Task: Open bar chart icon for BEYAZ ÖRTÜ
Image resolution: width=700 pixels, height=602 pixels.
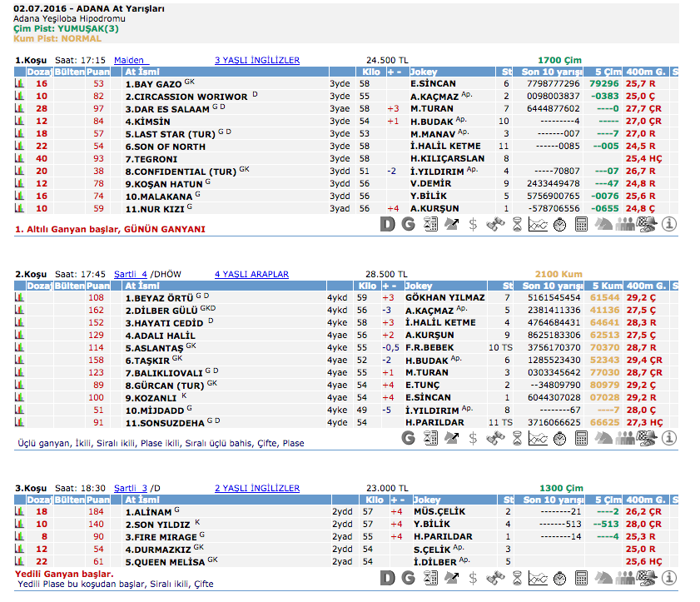Action: click(x=19, y=298)
